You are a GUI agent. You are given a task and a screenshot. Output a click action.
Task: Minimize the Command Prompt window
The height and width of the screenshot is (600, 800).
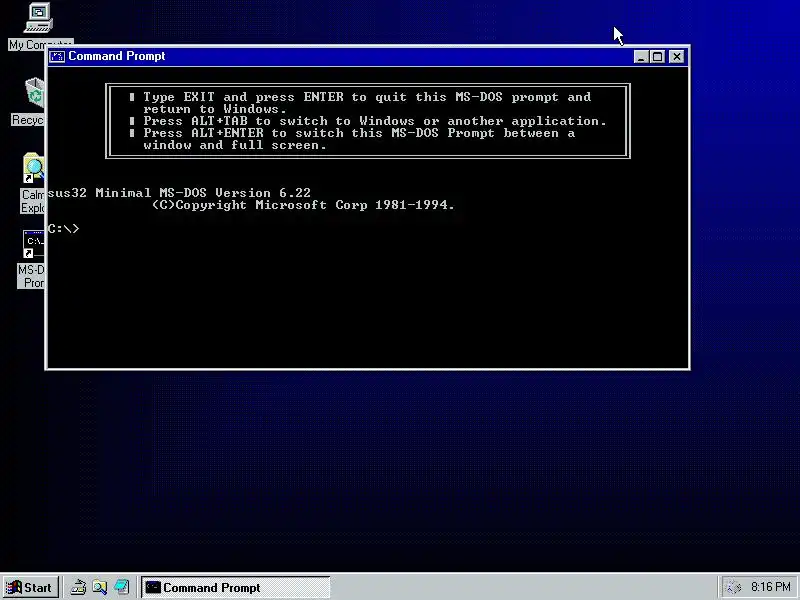(641, 57)
